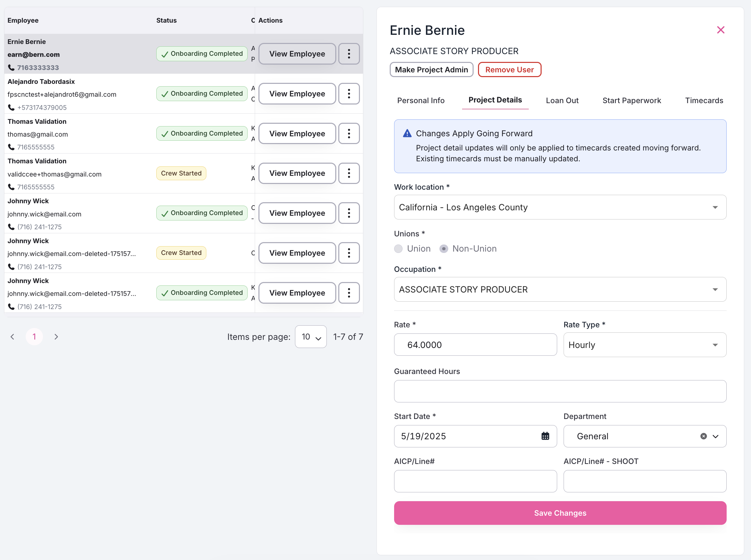View Employee for Ernie Bernie
751x560 pixels.
pos(297,54)
